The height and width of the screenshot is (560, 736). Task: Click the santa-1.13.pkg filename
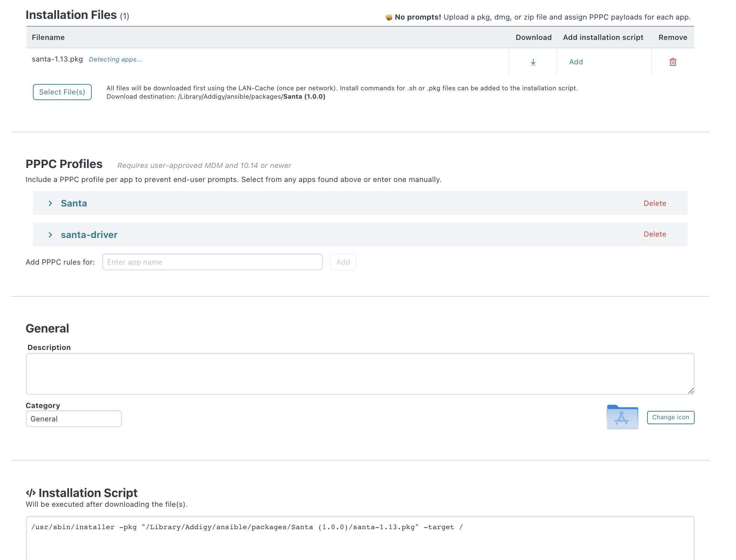pyautogui.click(x=57, y=59)
